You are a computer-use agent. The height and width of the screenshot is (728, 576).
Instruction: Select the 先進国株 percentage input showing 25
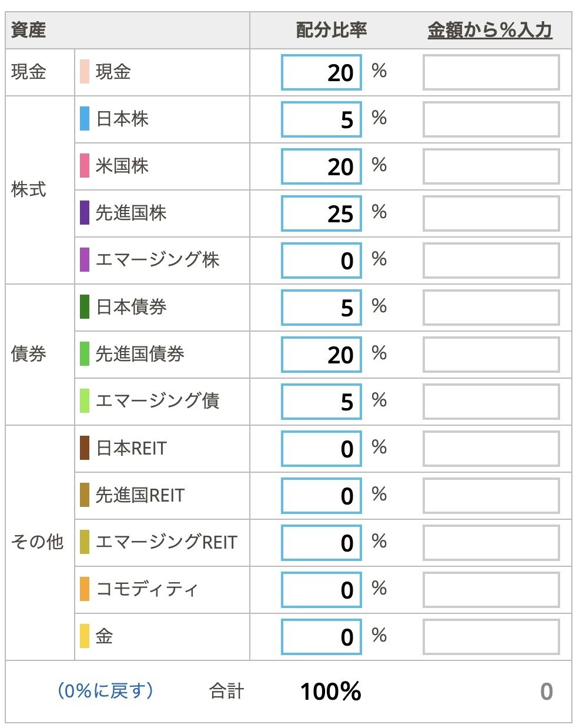pyautogui.click(x=321, y=213)
